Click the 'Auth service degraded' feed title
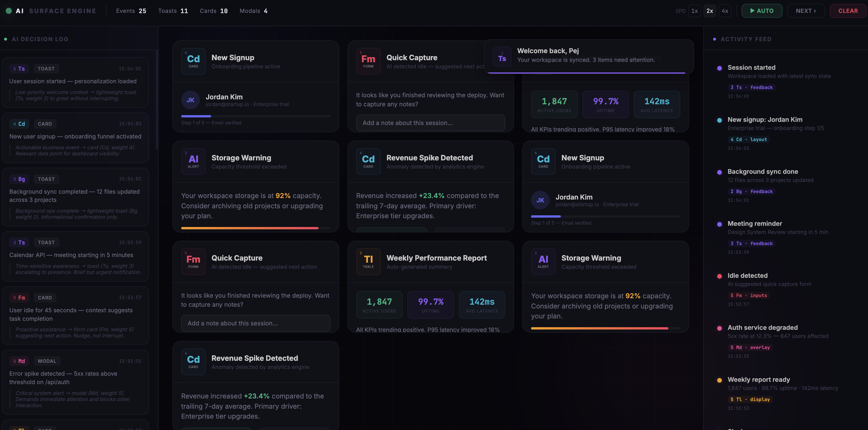This screenshot has height=430, width=868. pyautogui.click(x=762, y=328)
